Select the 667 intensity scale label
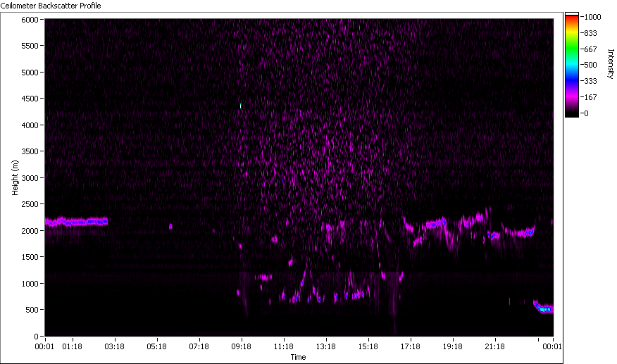This screenshot has height=364, width=617. coord(591,49)
